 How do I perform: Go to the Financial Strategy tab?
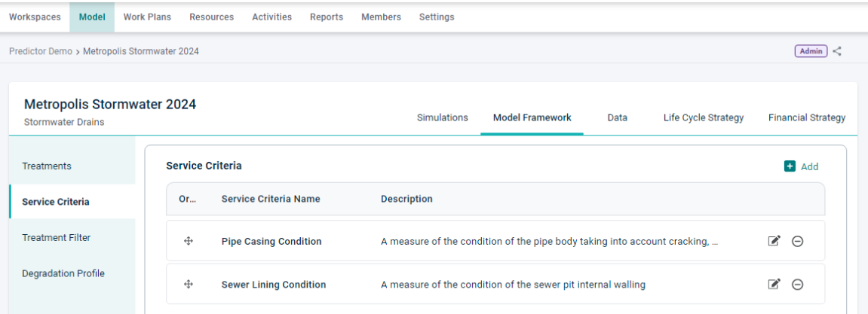coord(807,117)
